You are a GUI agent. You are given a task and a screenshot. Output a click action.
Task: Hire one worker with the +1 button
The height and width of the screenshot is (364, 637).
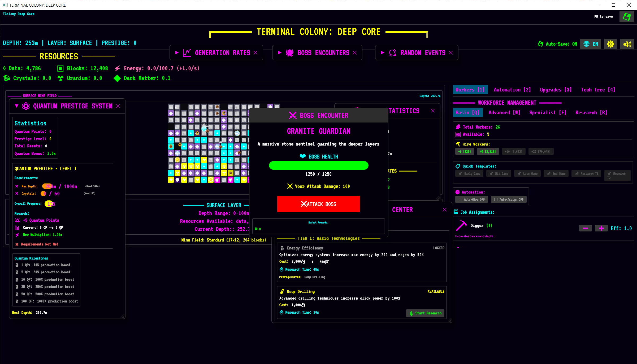coord(464,151)
